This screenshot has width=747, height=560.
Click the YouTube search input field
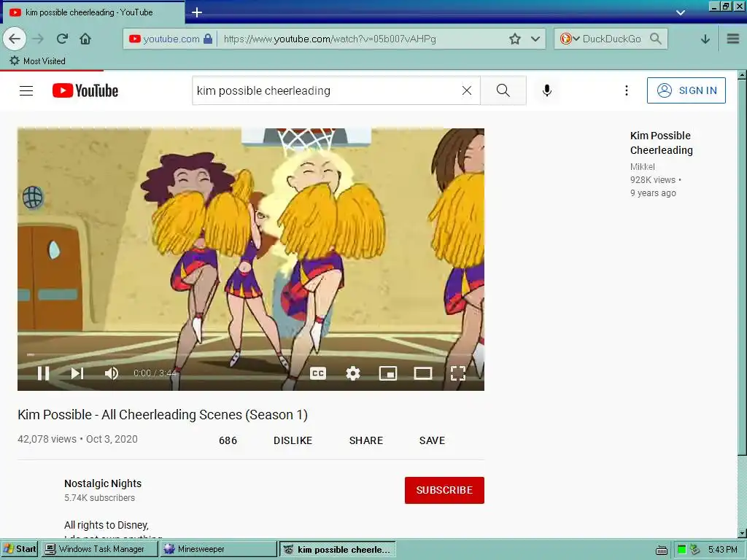point(326,90)
